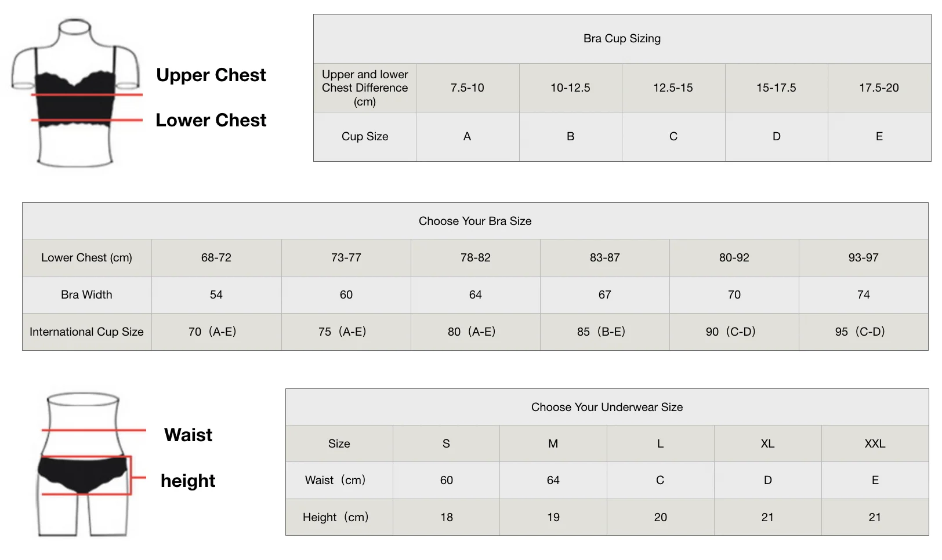Select the Lower Chest label
The width and height of the screenshot is (942, 560).
click(x=211, y=120)
